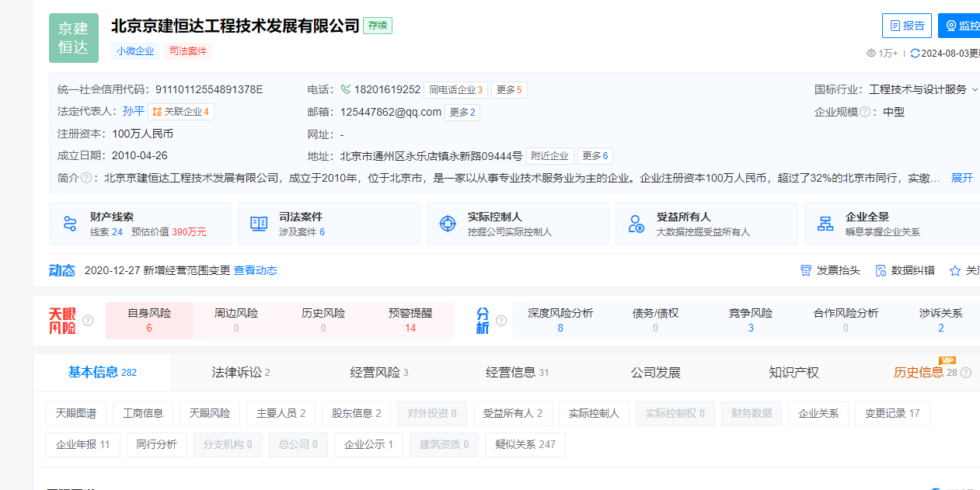Open 深度风险分析 analysis item
The image size is (980, 490).
pyautogui.click(x=560, y=320)
